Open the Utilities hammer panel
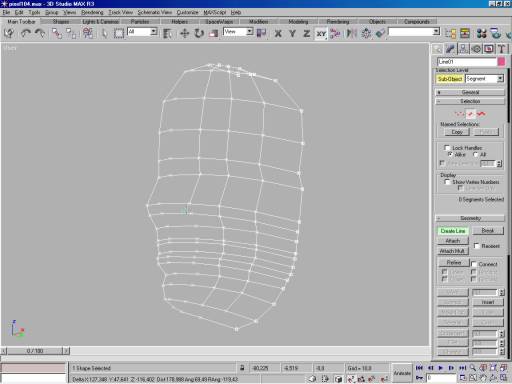512x384 pixels. click(502, 49)
